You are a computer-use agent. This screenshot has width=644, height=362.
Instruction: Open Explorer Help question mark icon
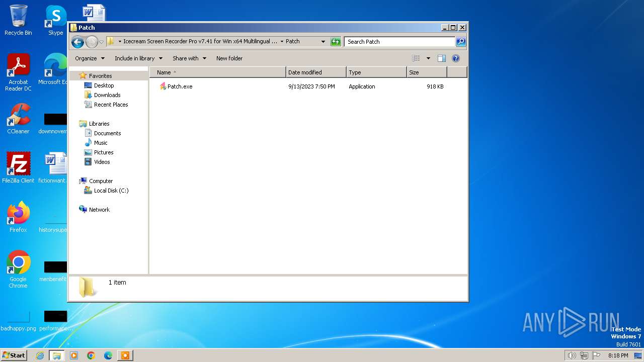tap(456, 58)
